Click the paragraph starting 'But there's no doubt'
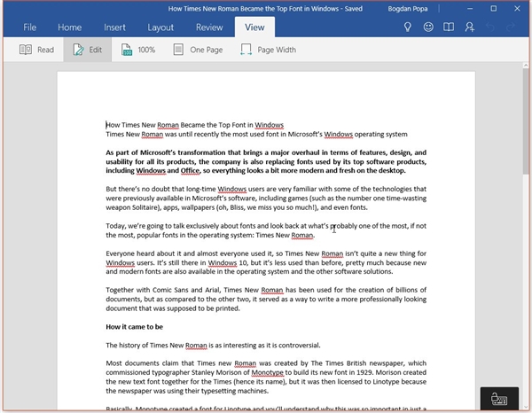This screenshot has width=532, height=413. [266, 198]
